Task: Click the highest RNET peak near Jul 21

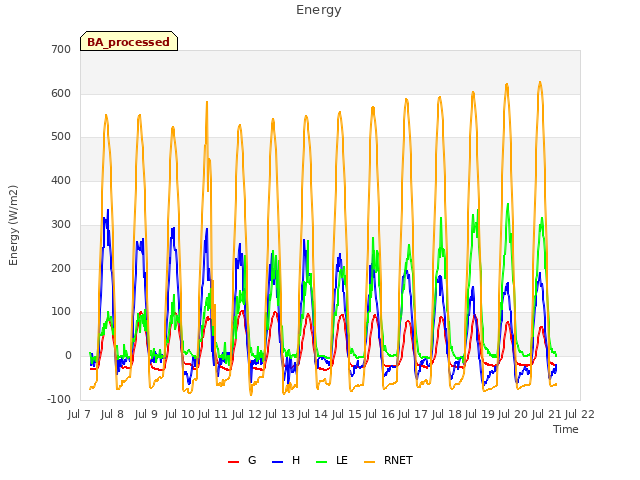Action: 540,82
